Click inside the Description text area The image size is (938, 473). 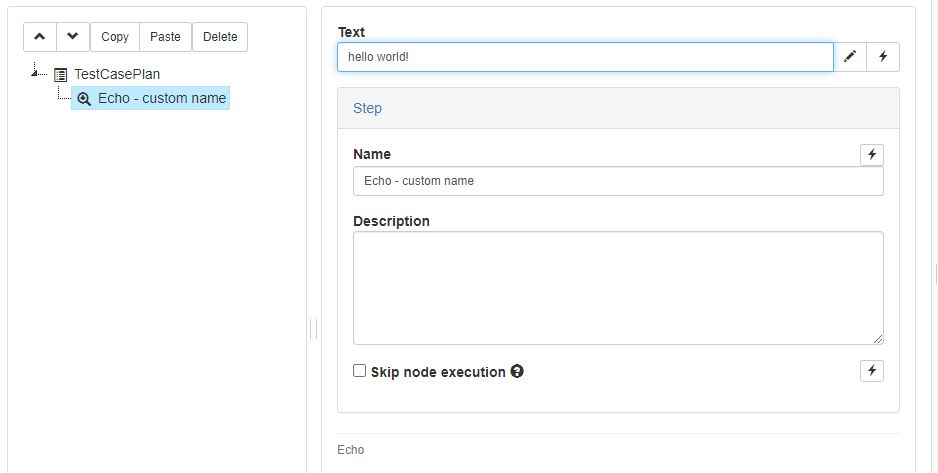(x=618, y=288)
